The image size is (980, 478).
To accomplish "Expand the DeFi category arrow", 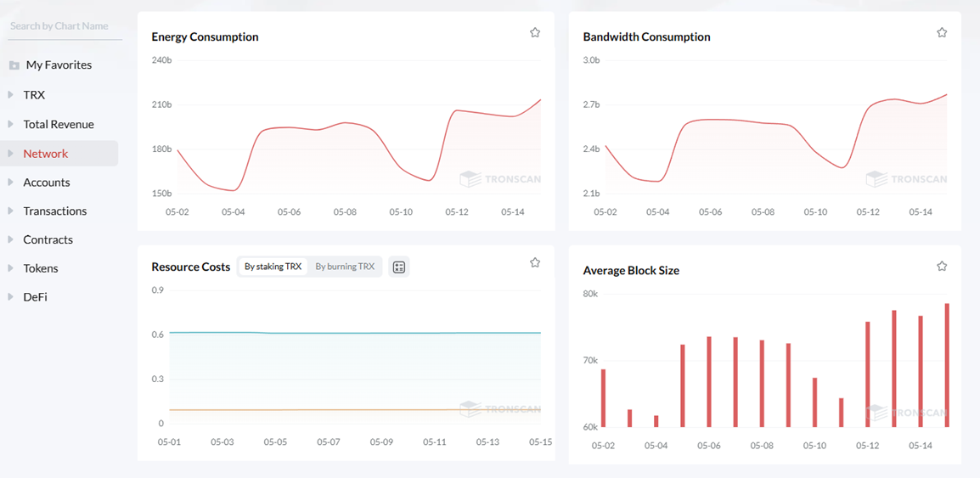I will coord(11,297).
